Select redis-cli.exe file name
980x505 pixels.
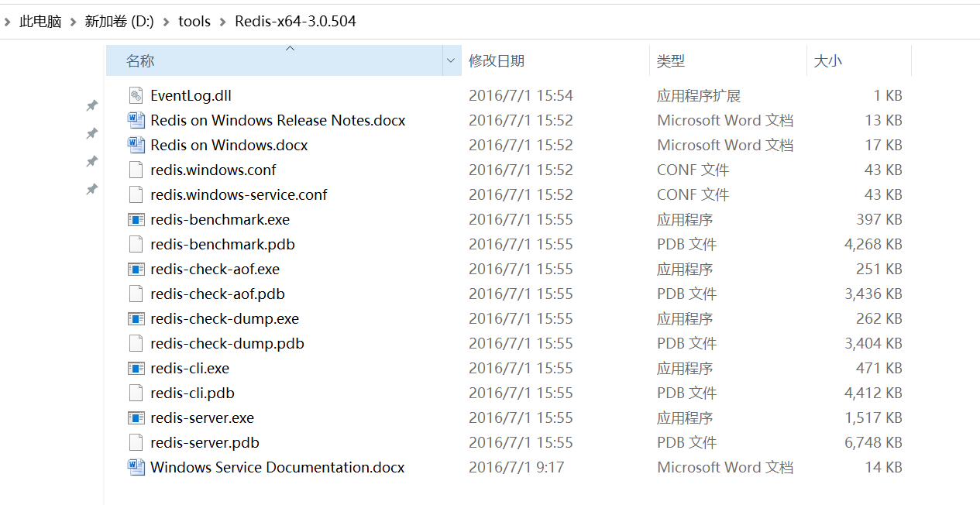pyautogui.click(x=190, y=368)
